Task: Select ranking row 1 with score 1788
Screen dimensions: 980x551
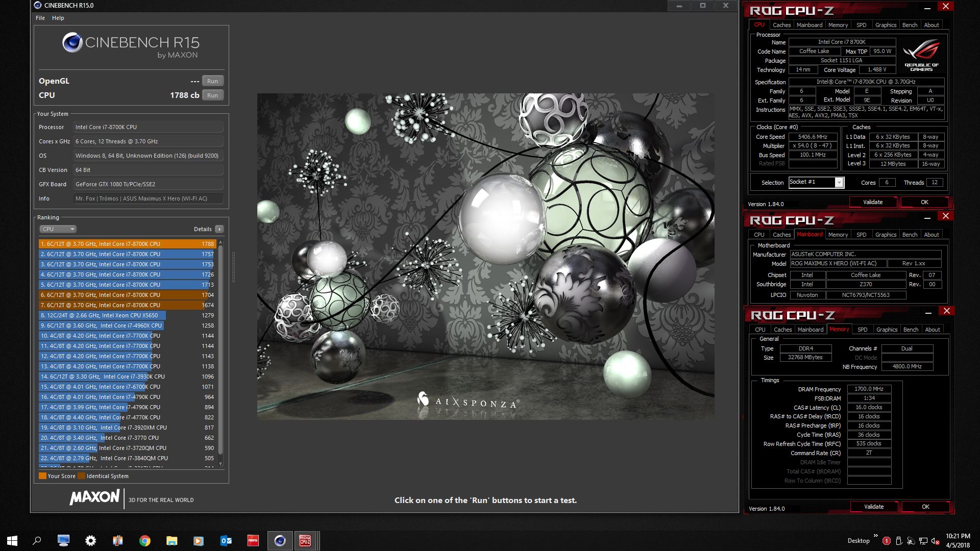Action: click(x=128, y=244)
